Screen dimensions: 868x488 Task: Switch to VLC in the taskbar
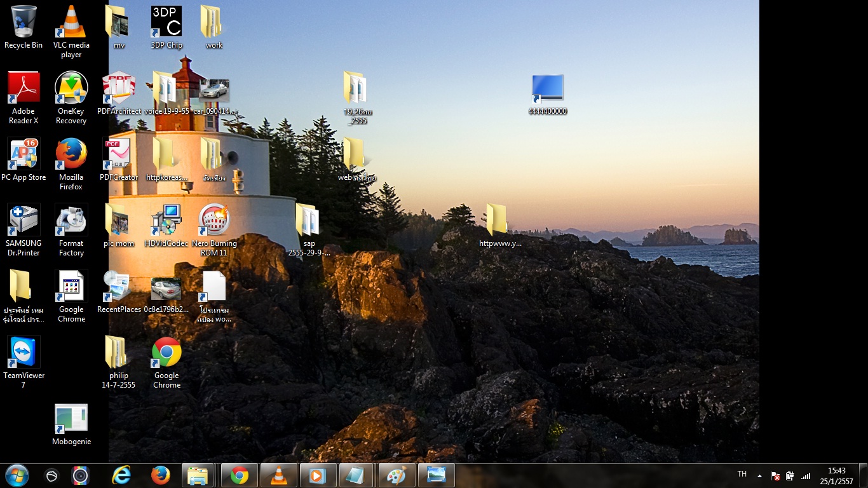pos(278,475)
